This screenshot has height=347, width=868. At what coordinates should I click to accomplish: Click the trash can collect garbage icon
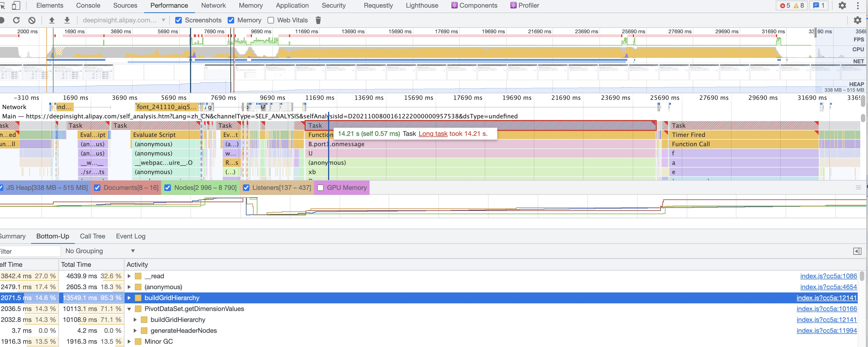tap(318, 20)
